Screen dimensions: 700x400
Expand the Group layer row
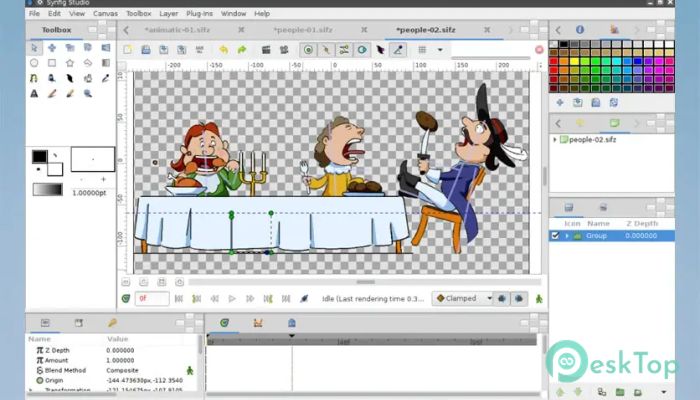tap(567, 236)
